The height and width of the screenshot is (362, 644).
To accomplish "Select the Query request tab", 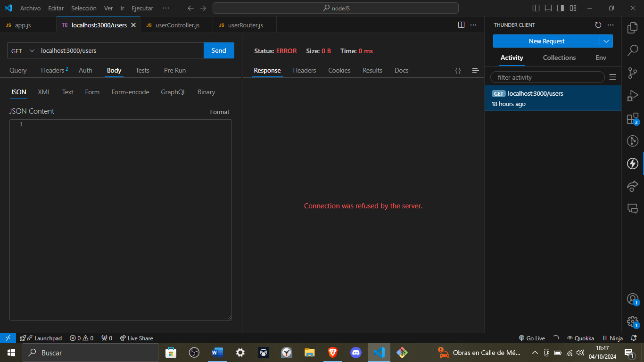I will click(18, 70).
